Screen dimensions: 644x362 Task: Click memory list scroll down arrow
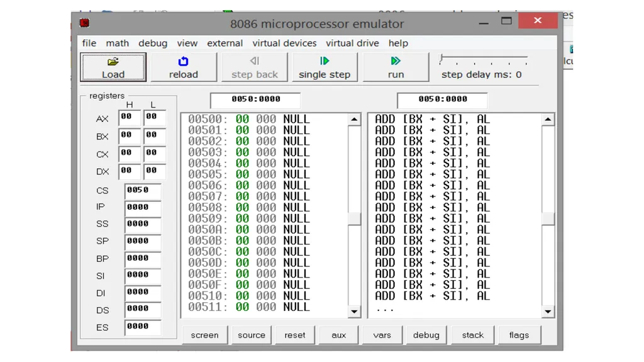pos(354,312)
